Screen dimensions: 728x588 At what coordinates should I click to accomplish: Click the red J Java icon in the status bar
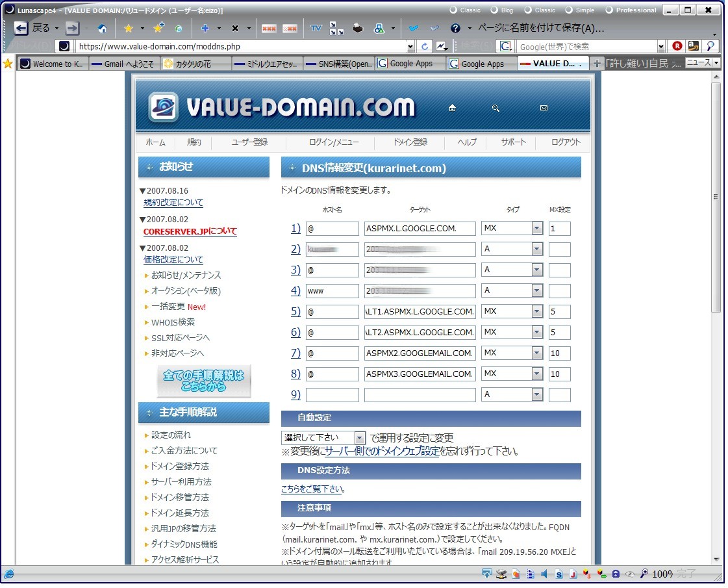coord(573,574)
